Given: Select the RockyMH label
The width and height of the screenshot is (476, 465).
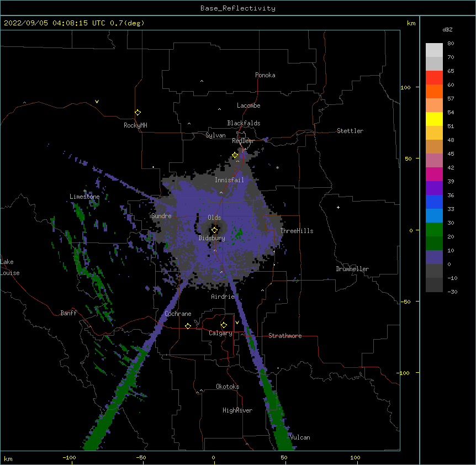Looking at the screenshot, I should tap(135, 125).
